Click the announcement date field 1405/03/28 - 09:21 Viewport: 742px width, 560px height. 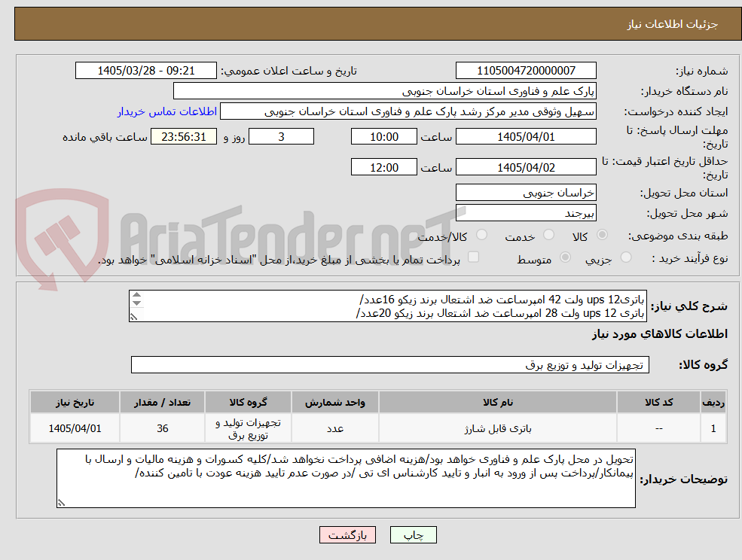click(x=145, y=71)
